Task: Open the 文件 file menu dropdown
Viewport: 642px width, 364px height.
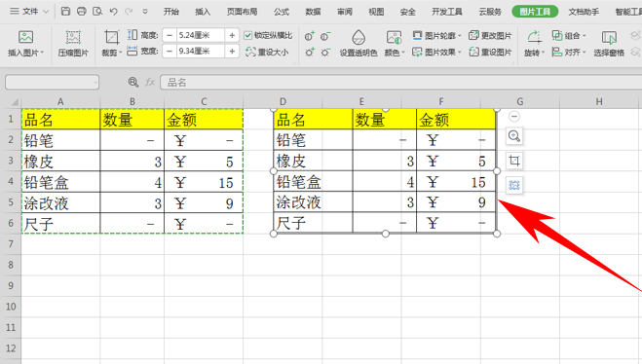Action: point(29,12)
